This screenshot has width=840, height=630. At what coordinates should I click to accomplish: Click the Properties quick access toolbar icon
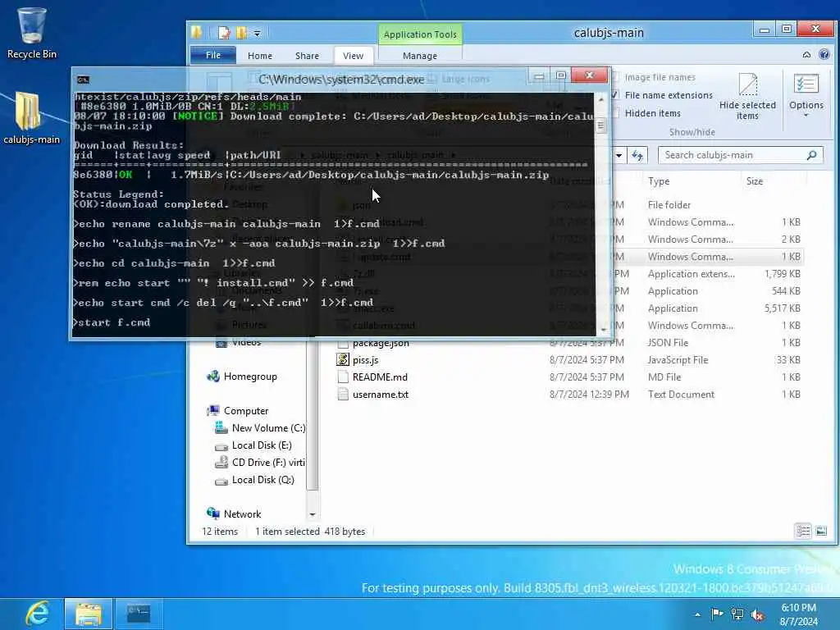click(x=224, y=33)
